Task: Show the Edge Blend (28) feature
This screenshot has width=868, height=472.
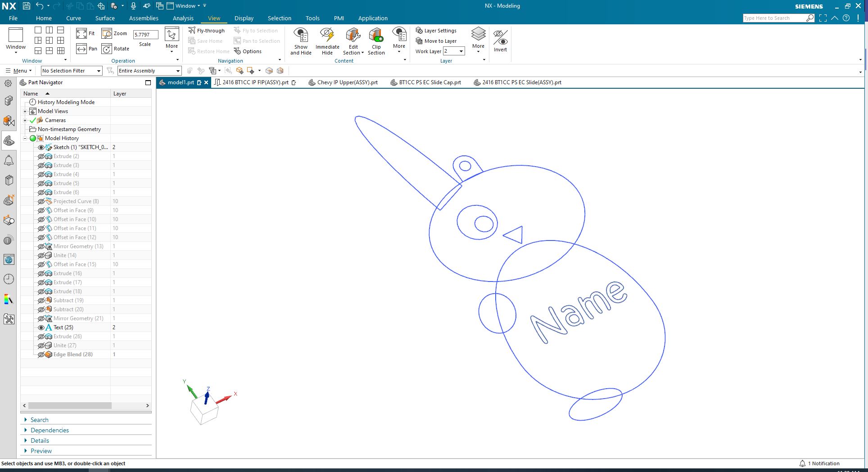Action: click(x=41, y=354)
